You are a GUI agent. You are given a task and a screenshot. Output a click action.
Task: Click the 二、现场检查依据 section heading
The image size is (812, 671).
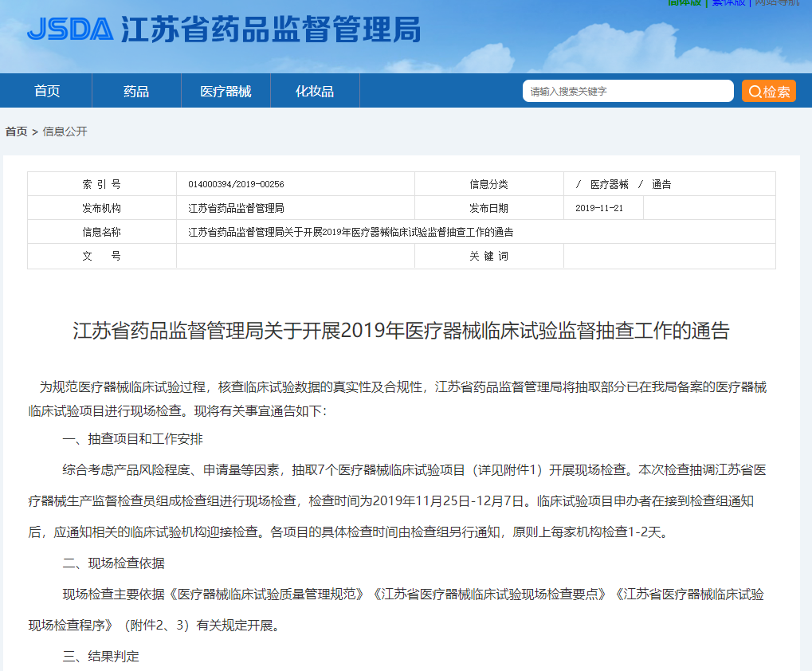pos(114,563)
